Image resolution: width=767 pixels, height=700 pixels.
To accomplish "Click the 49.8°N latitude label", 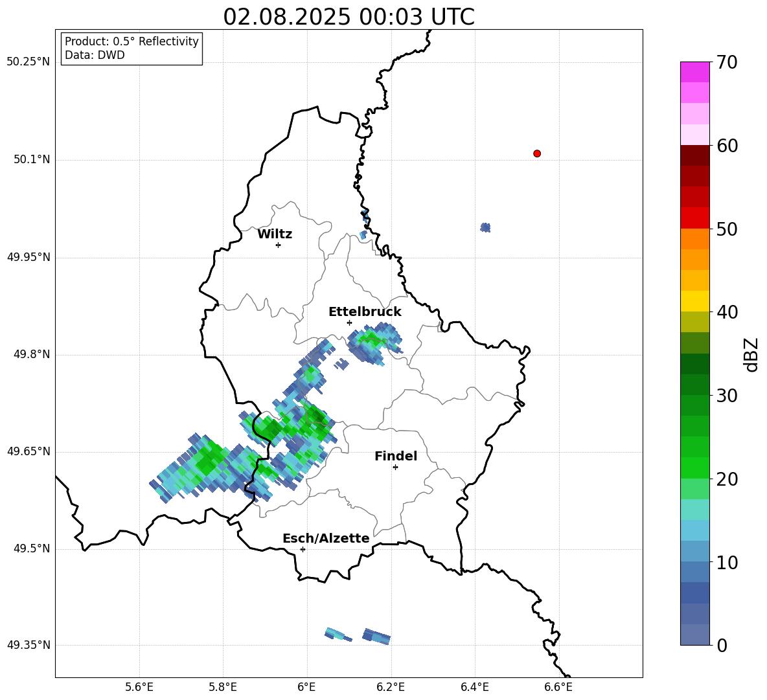I will click(x=31, y=354).
